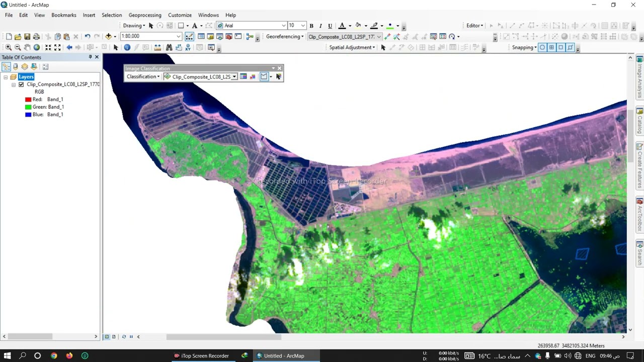
Task: Open the Create Features side tab
Action: pos(639,166)
